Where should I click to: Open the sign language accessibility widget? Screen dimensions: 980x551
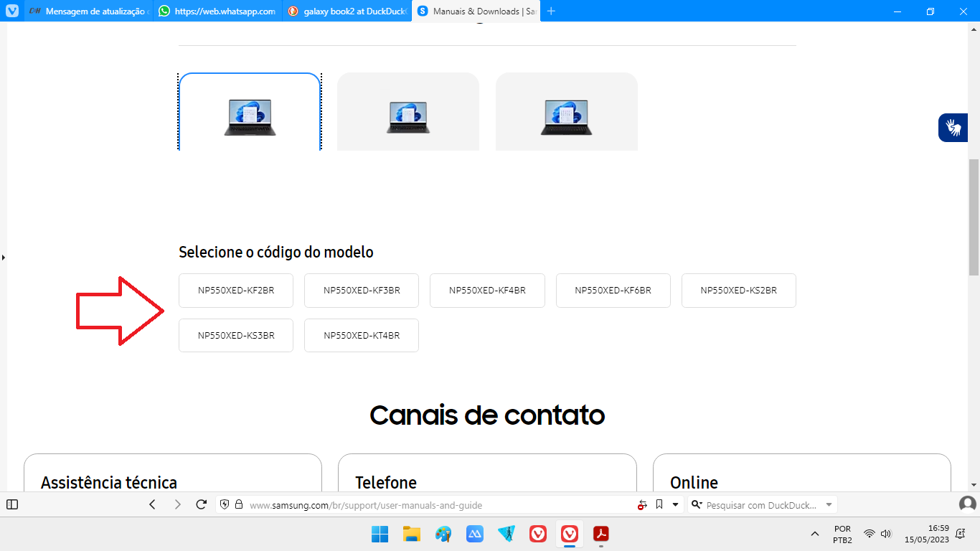[953, 128]
